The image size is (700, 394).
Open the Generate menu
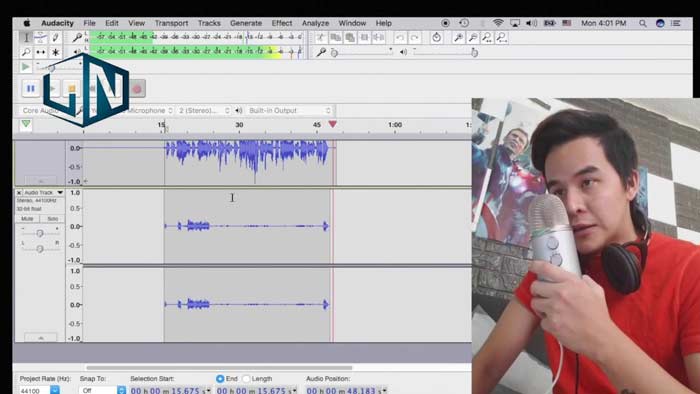(x=246, y=23)
